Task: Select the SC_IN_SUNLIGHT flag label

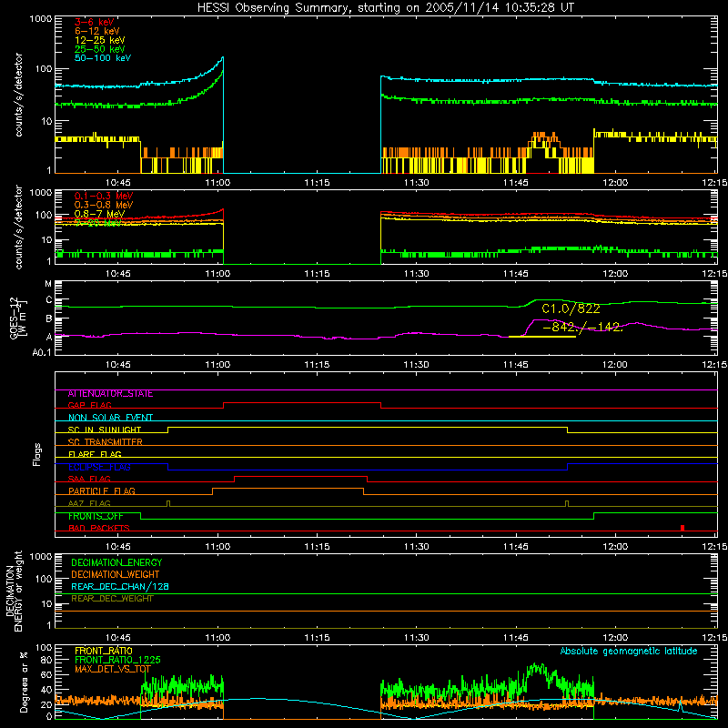Action: [x=105, y=430]
